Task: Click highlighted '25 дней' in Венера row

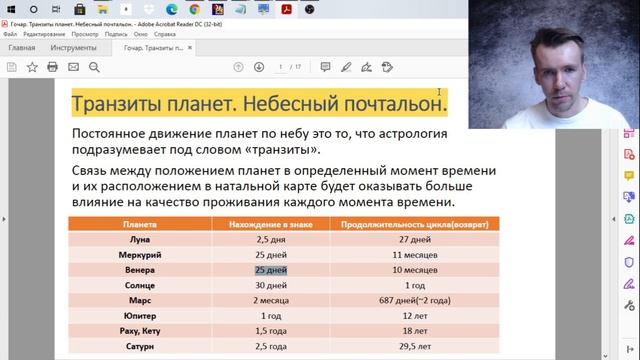Action: click(271, 270)
